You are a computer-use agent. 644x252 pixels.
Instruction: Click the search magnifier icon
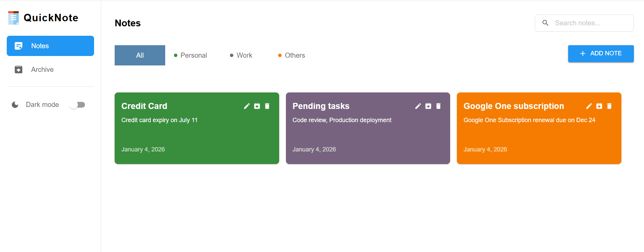(x=545, y=23)
